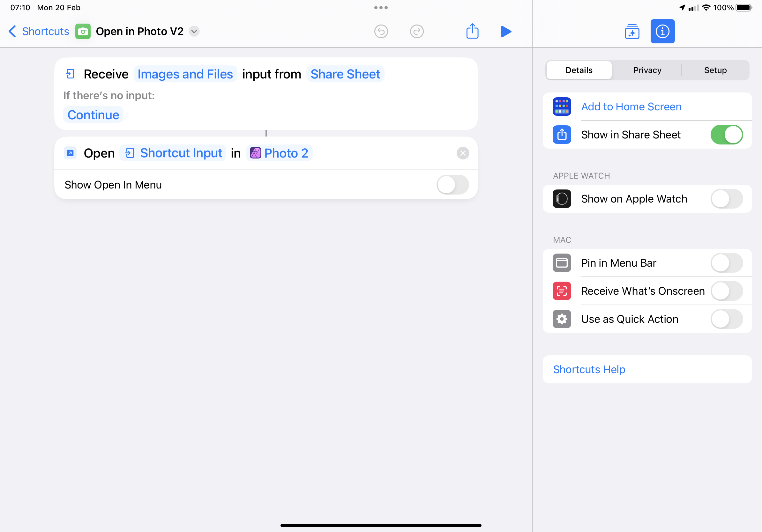Tap the green camera shortcut icon

tap(83, 32)
